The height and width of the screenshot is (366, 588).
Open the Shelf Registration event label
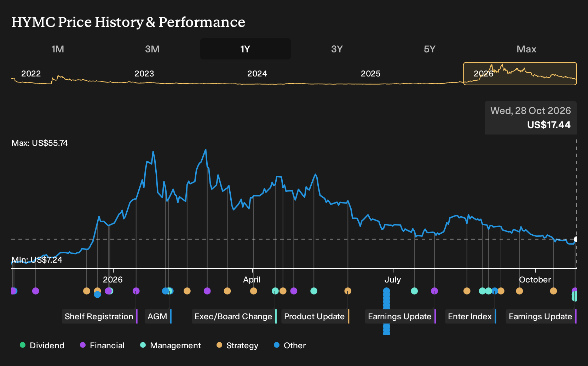point(99,316)
